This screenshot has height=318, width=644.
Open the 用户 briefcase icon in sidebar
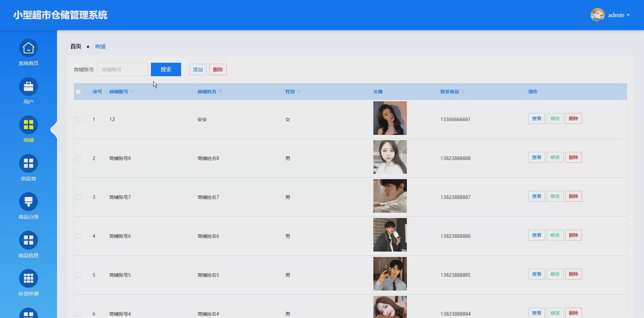(x=29, y=87)
